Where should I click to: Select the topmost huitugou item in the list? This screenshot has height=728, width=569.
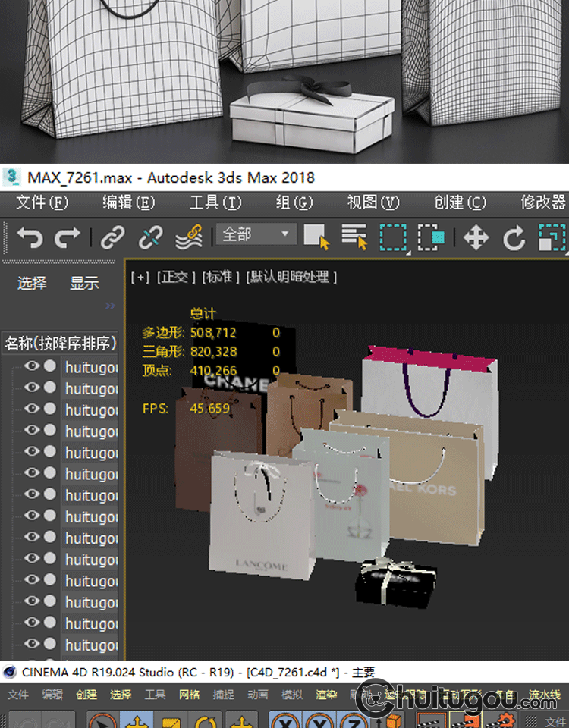[90, 367]
